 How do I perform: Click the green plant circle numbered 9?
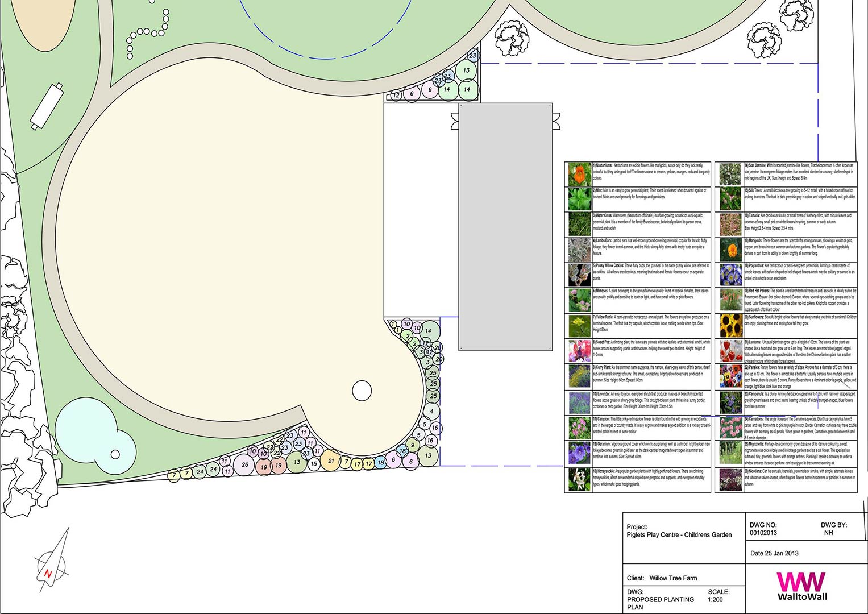(x=413, y=445)
